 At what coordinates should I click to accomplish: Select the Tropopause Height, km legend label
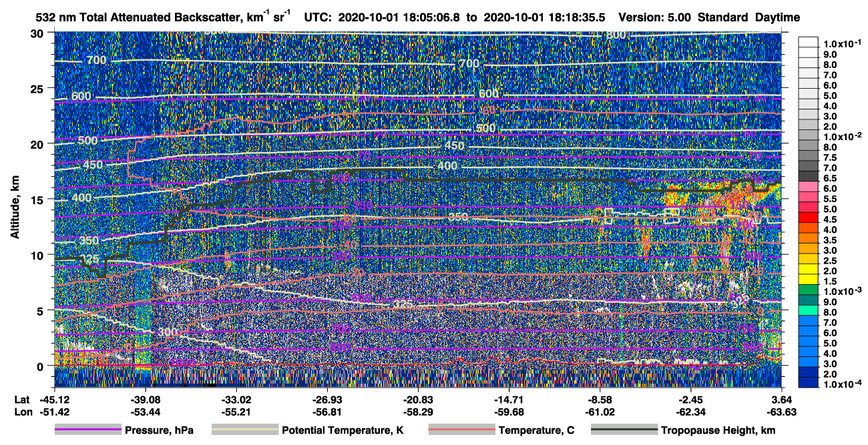tap(716, 430)
